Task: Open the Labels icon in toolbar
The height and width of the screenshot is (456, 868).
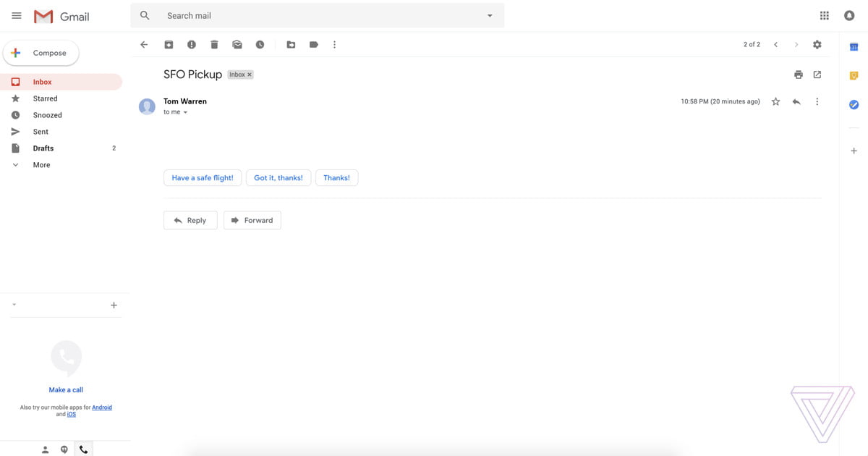Action: (x=313, y=45)
